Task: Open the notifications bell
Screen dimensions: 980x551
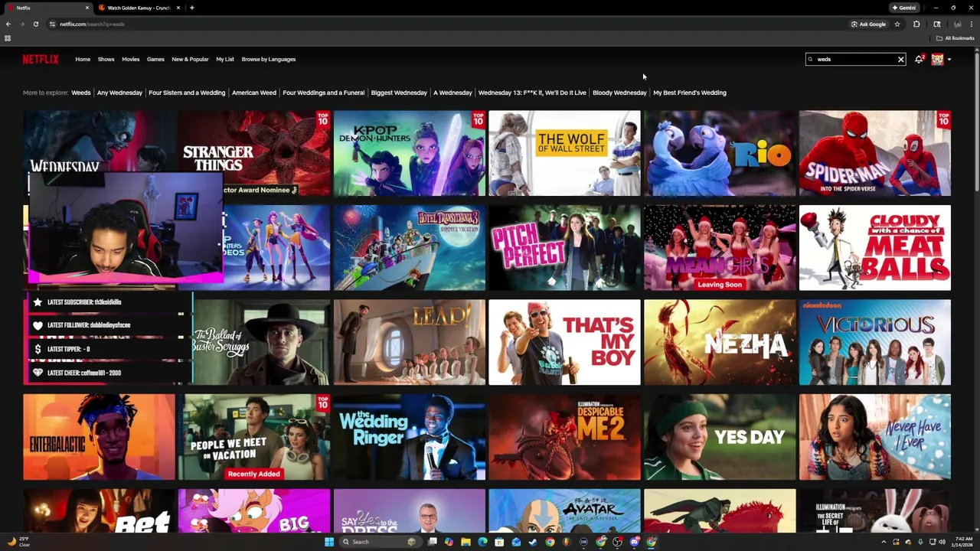Action: click(x=918, y=59)
